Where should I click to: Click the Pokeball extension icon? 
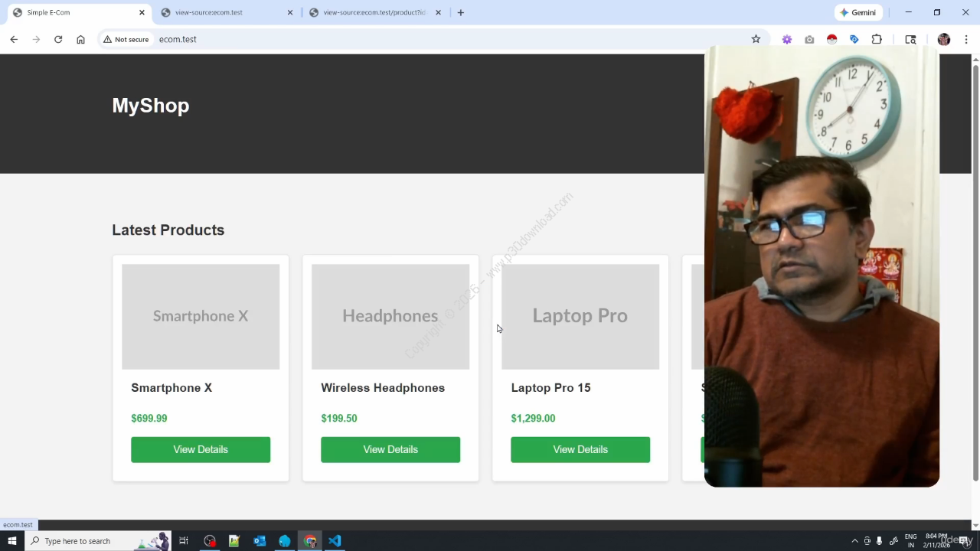point(831,39)
